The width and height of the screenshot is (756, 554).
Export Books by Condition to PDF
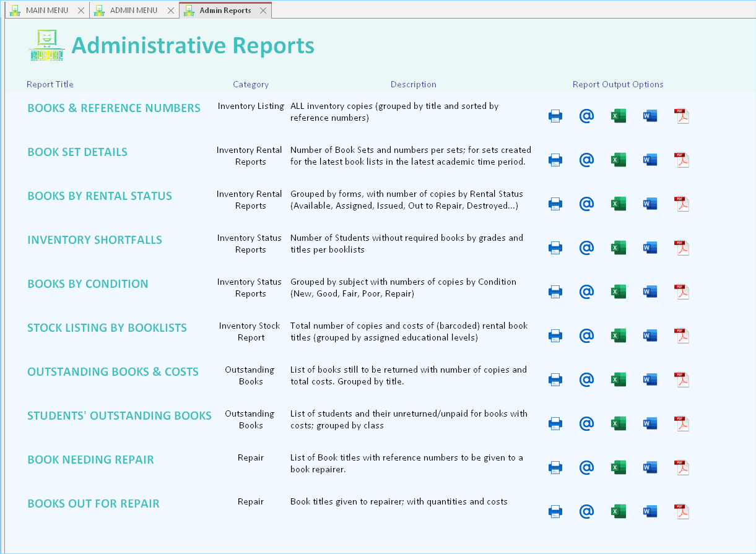[x=682, y=292]
